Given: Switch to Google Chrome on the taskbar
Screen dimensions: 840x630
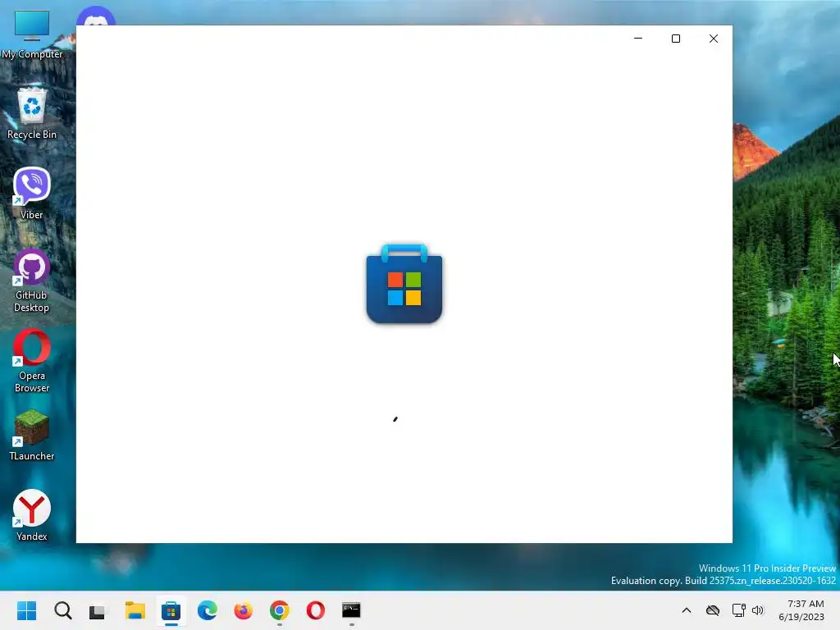Looking at the screenshot, I should coord(280,610).
